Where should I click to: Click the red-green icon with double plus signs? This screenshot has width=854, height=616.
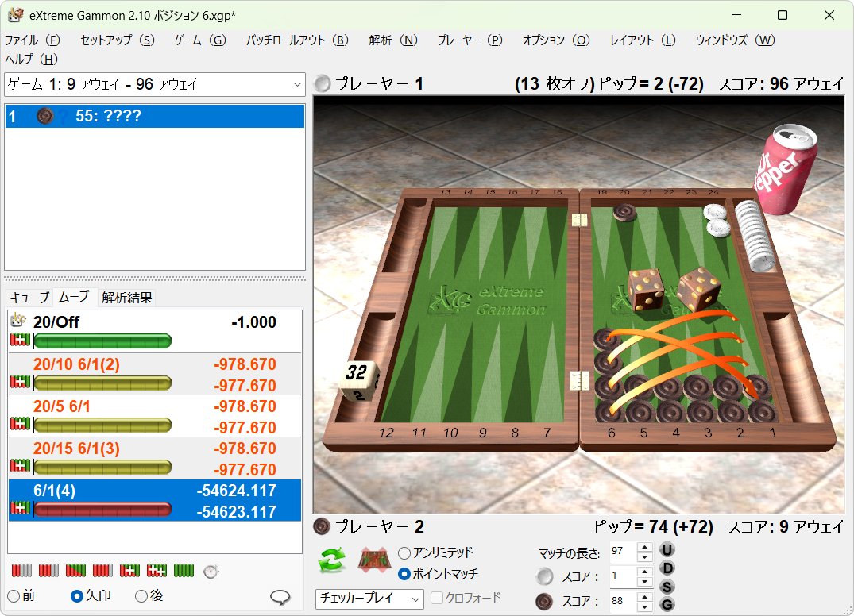(x=157, y=570)
